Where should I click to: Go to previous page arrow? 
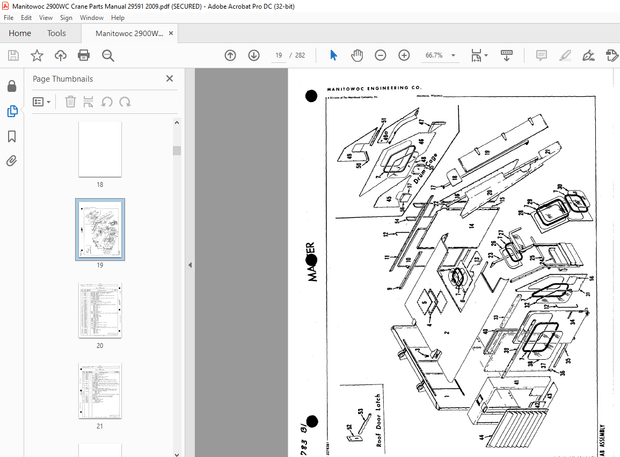point(230,55)
